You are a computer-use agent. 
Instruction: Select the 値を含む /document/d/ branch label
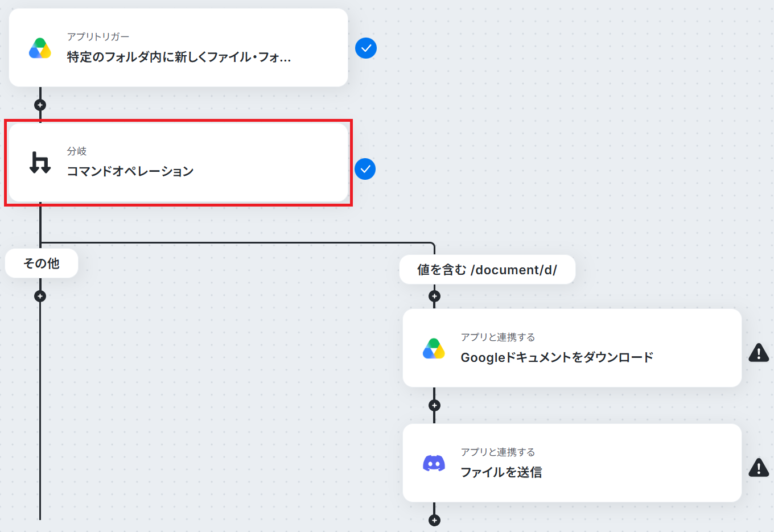pyautogui.click(x=487, y=270)
